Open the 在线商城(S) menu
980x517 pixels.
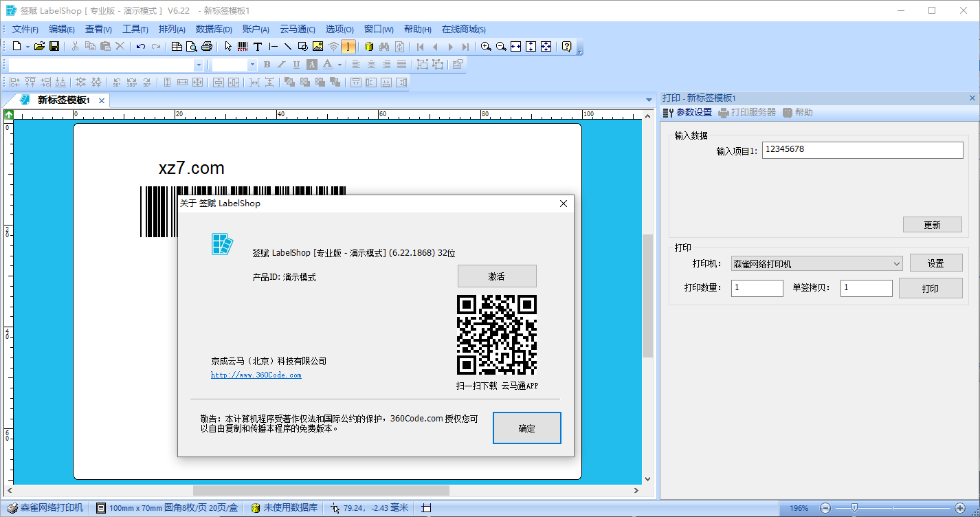coord(464,29)
